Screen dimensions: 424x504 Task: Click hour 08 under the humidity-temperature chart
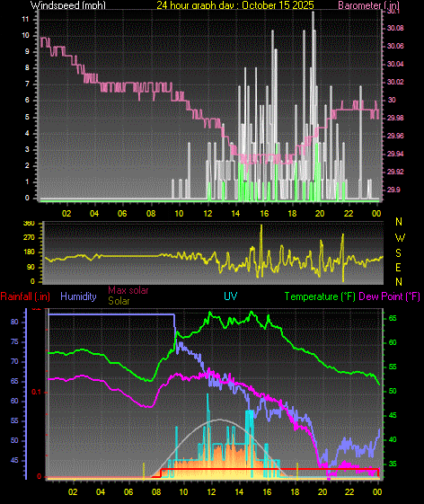pyautogui.click(x=156, y=491)
